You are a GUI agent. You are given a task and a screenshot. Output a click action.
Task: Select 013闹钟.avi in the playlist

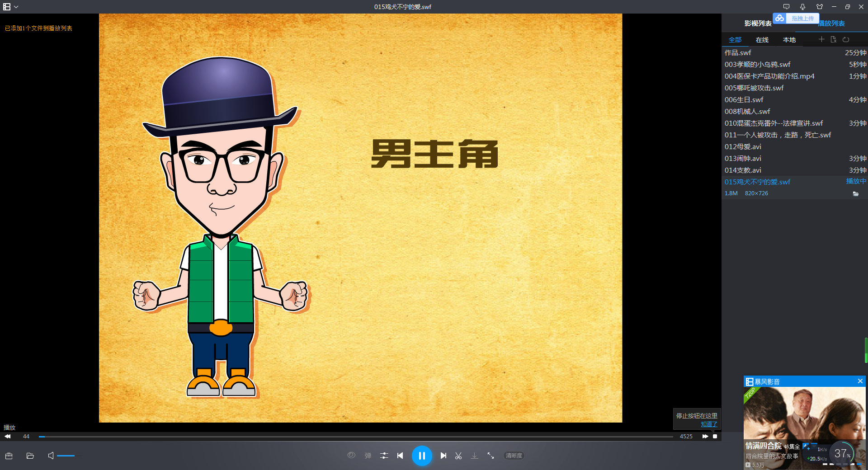point(795,159)
